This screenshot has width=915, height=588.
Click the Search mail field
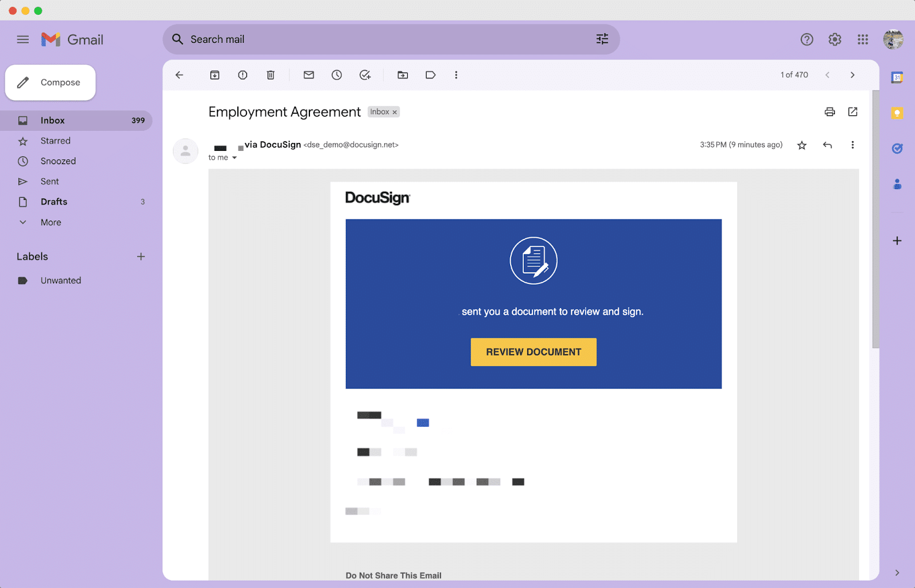tap(391, 39)
